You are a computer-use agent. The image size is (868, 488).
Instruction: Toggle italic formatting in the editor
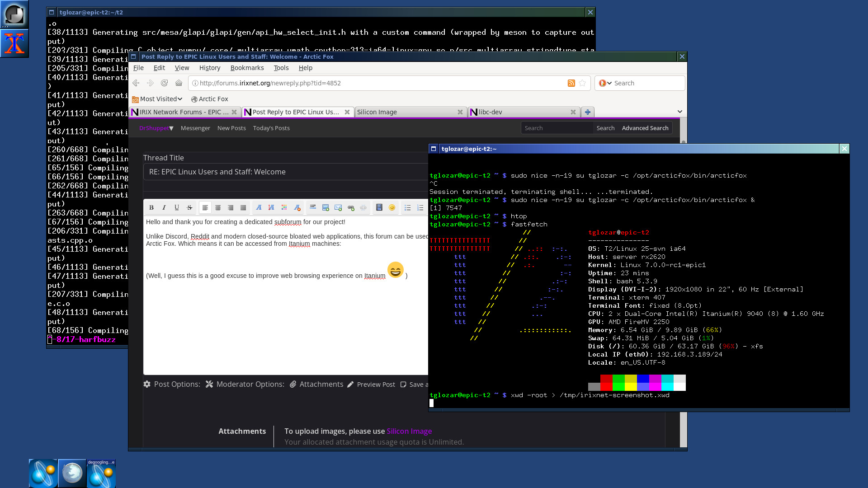[164, 207]
